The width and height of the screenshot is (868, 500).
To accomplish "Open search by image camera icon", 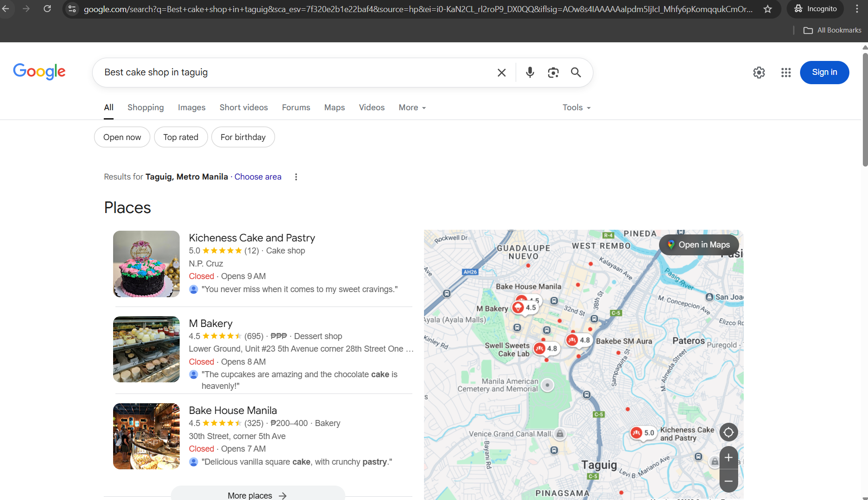I will (x=553, y=73).
